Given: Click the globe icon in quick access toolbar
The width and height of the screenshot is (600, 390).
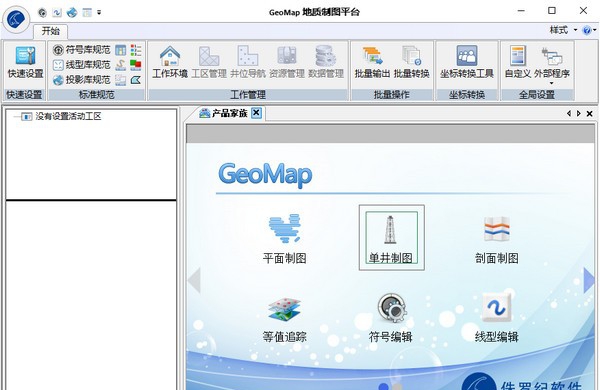Looking at the screenshot, I should pyautogui.click(x=72, y=13).
